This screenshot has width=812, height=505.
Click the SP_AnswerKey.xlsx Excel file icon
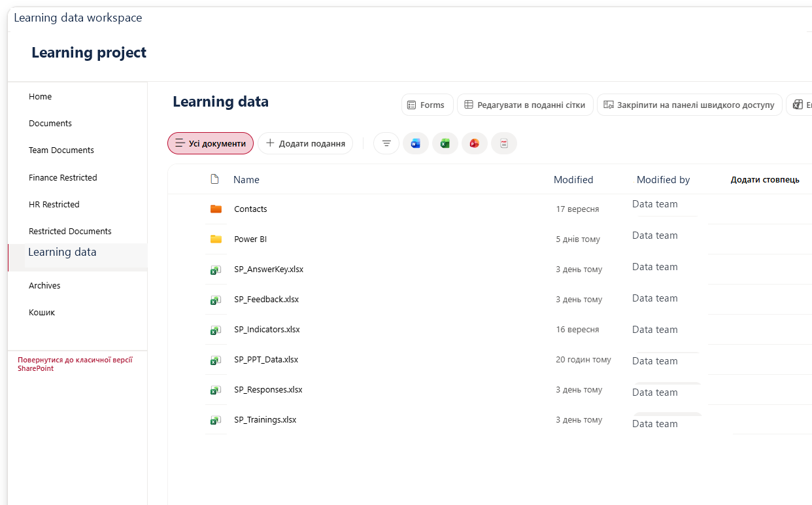click(x=215, y=270)
